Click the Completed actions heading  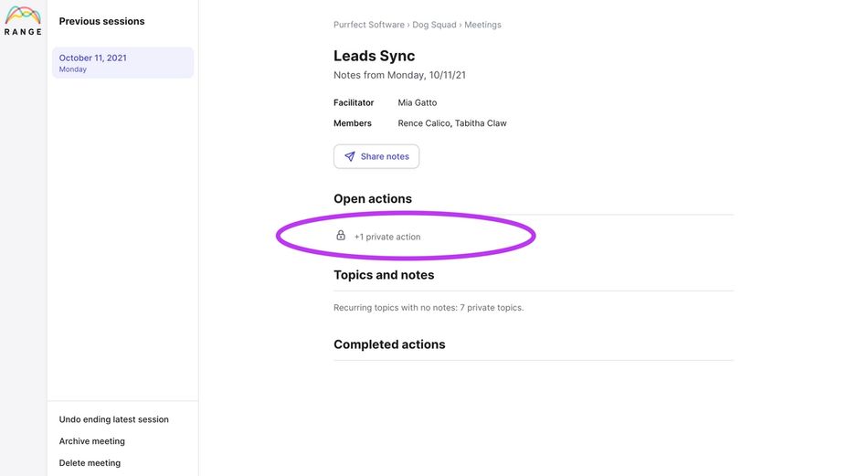(x=389, y=344)
